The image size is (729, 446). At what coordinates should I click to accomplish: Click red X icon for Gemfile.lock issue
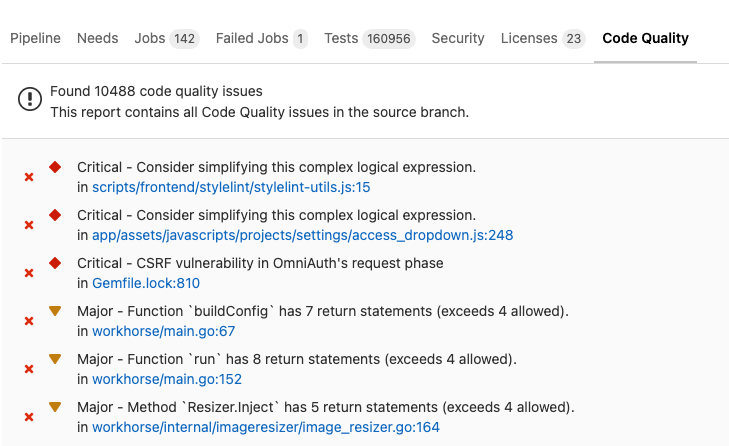pyautogui.click(x=29, y=273)
